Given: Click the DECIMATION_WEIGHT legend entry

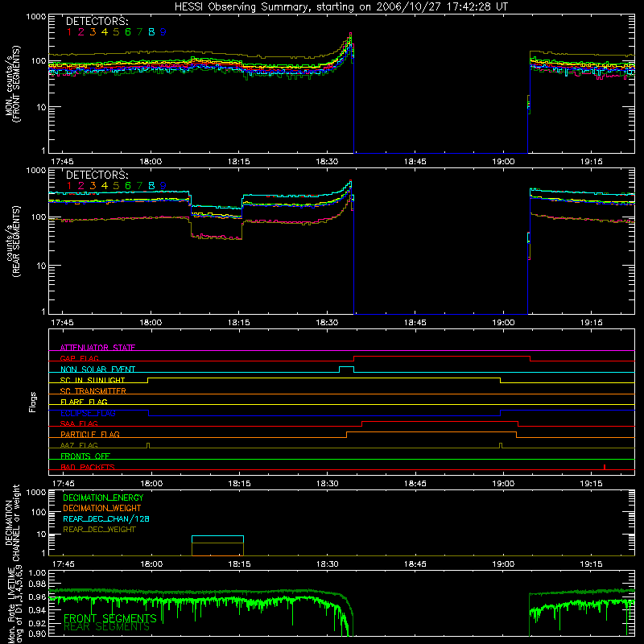Looking at the screenshot, I should [102, 508].
